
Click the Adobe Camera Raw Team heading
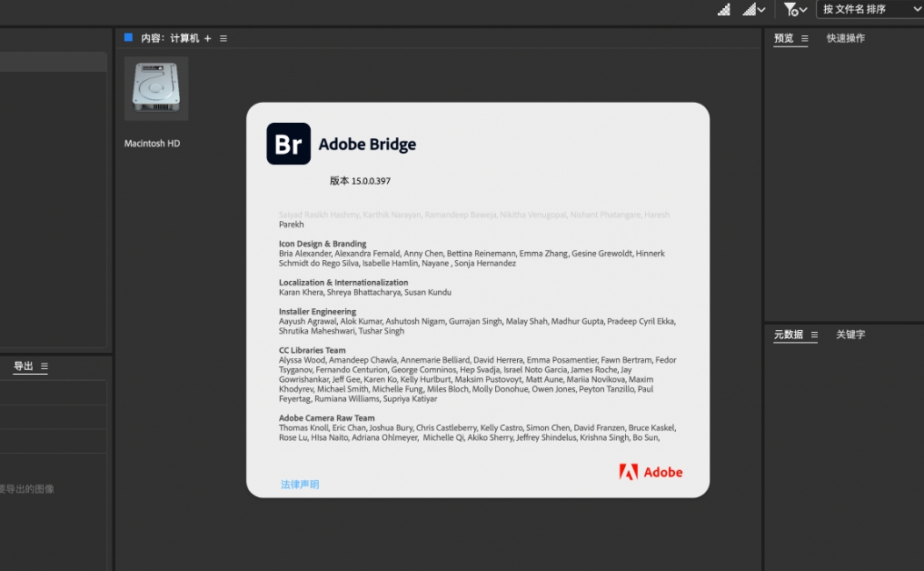tap(326, 418)
